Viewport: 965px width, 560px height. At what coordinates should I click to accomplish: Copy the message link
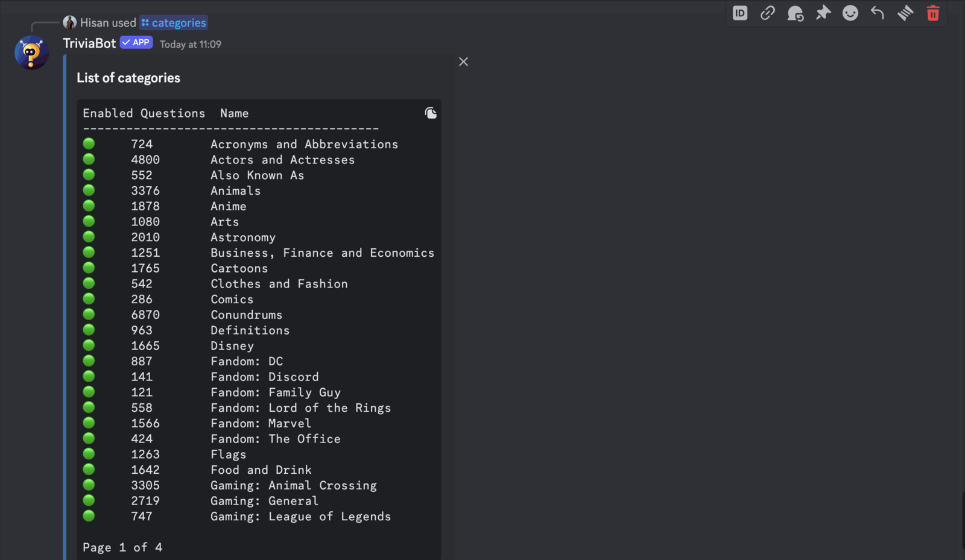pyautogui.click(x=767, y=13)
